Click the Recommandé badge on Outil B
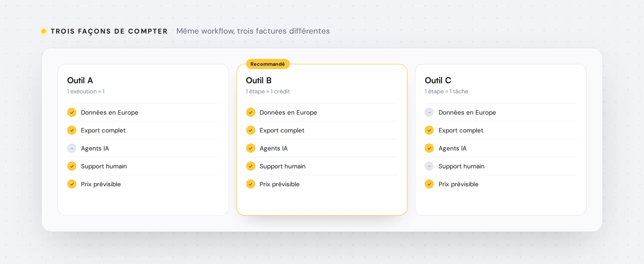The image size is (644, 264). [268, 64]
